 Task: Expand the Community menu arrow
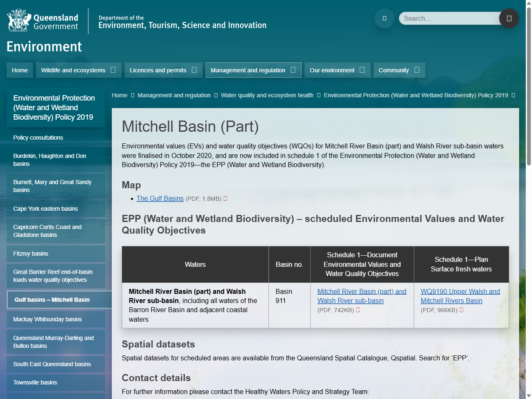coord(417,70)
